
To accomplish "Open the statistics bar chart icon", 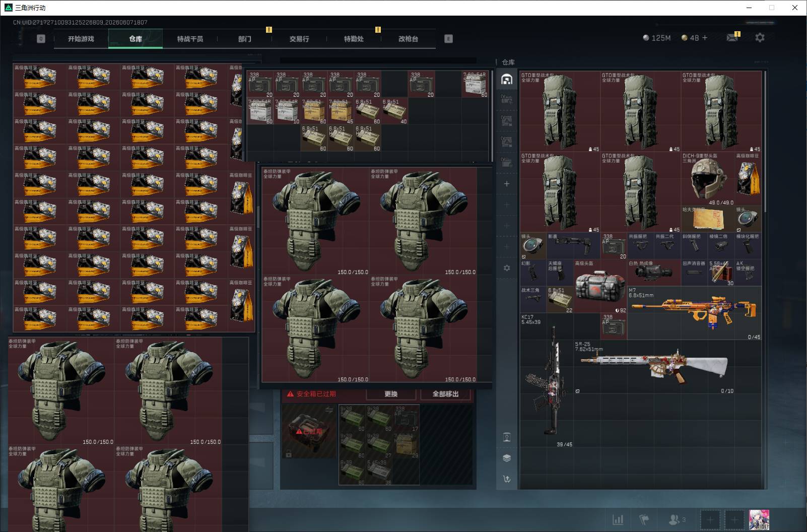I will [x=618, y=519].
